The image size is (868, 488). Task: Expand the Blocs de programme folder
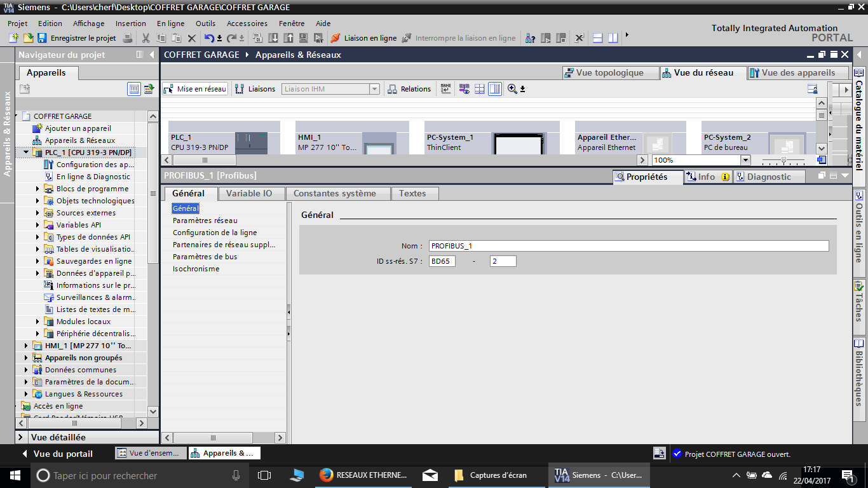coord(37,189)
